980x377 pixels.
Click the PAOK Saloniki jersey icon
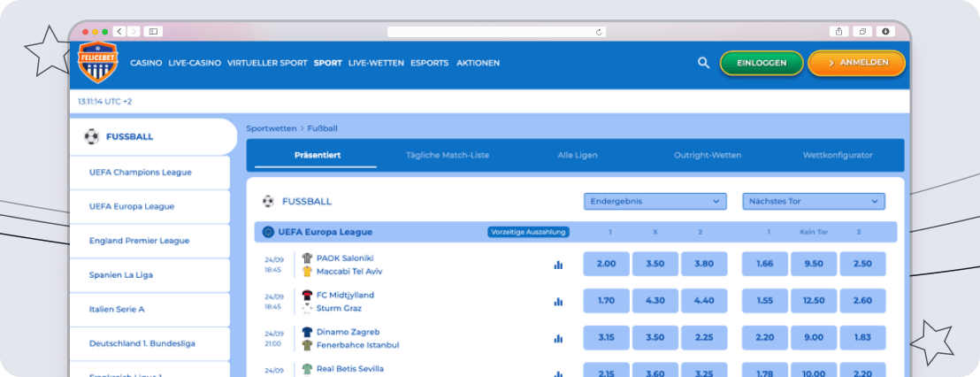(x=307, y=258)
